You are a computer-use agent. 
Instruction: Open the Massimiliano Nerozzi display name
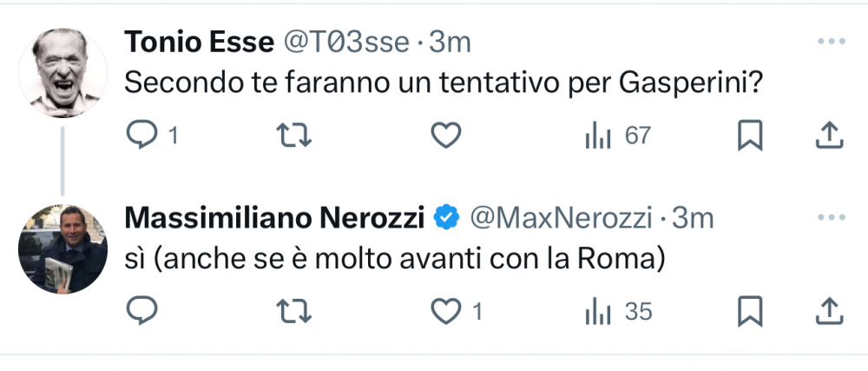click(x=274, y=218)
